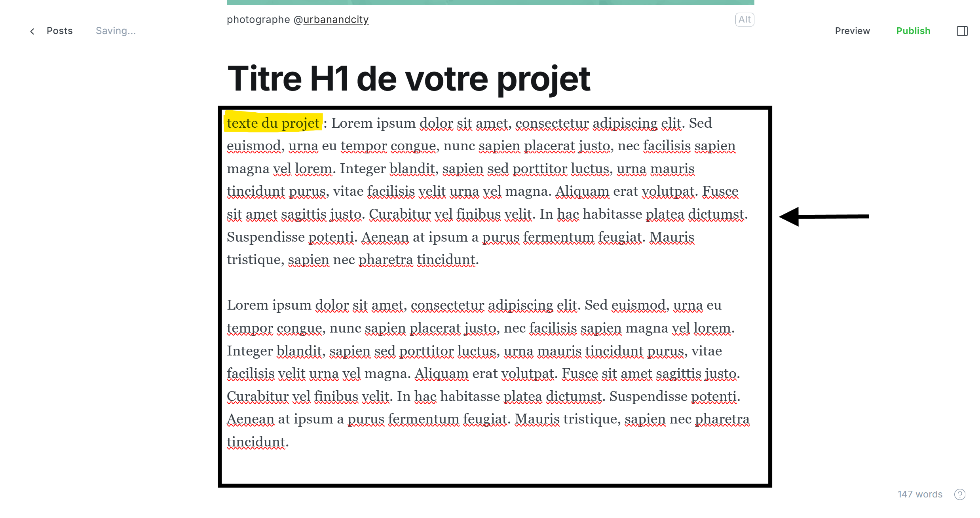Image resolution: width=980 pixels, height=518 pixels.
Task: Click the green image strip at top
Action: (x=490, y=2)
